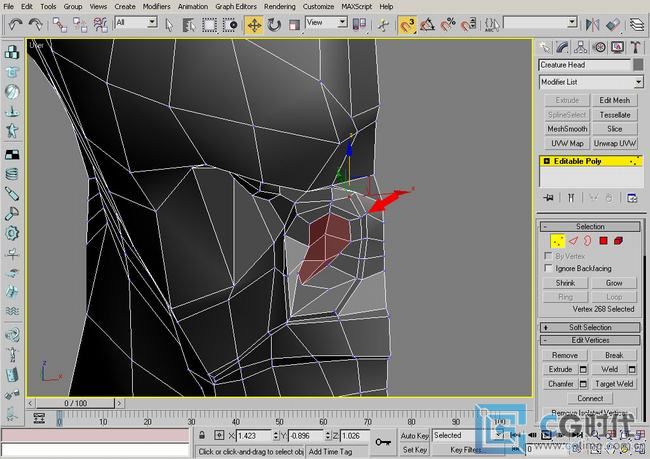Activate the Select Object arrow tool
The height and width of the screenshot is (459, 650).
169,25
